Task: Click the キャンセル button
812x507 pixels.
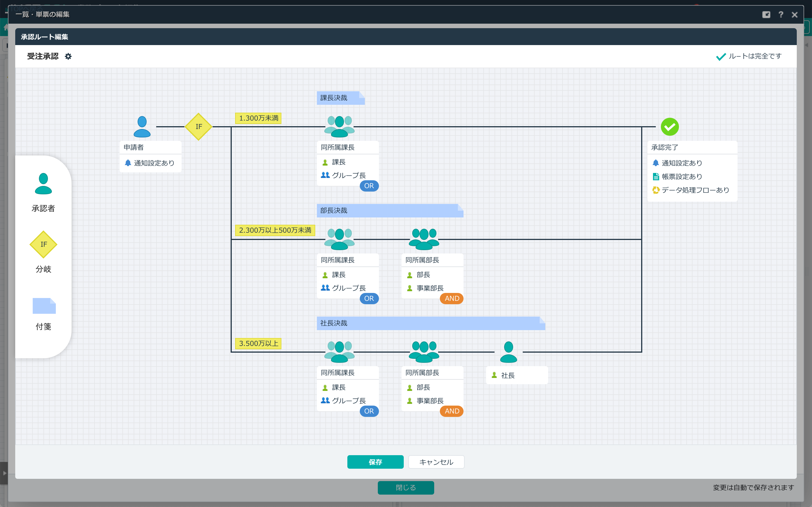Action: pyautogui.click(x=436, y=462)
